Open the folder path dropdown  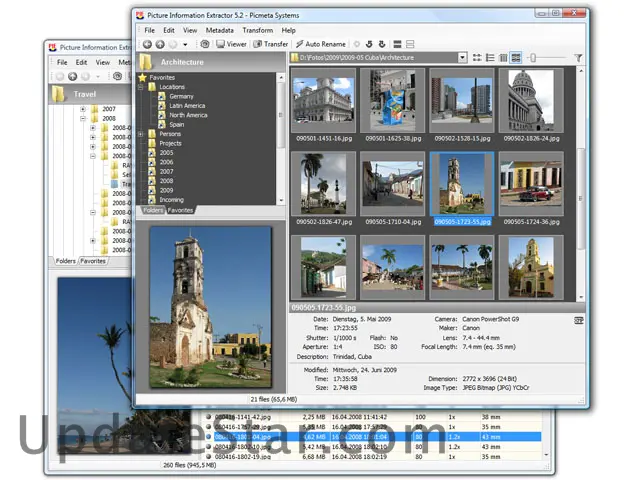pyautogui.click(x=462, y=58)
